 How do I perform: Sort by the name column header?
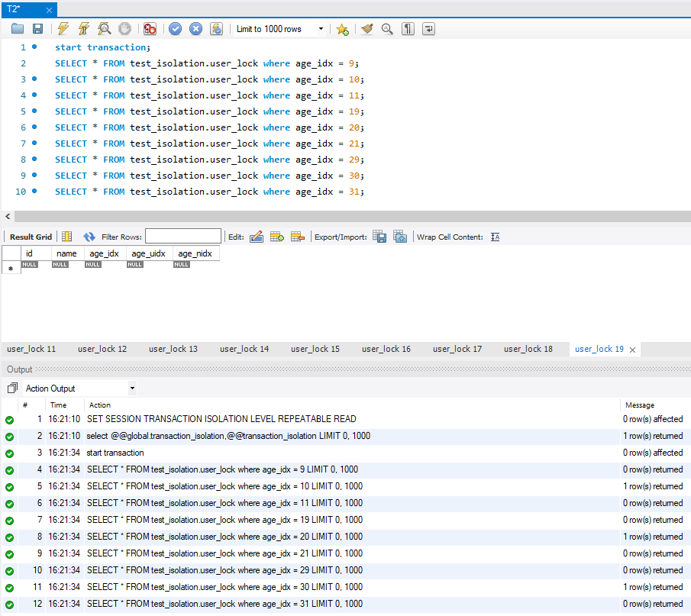[67, 253]
